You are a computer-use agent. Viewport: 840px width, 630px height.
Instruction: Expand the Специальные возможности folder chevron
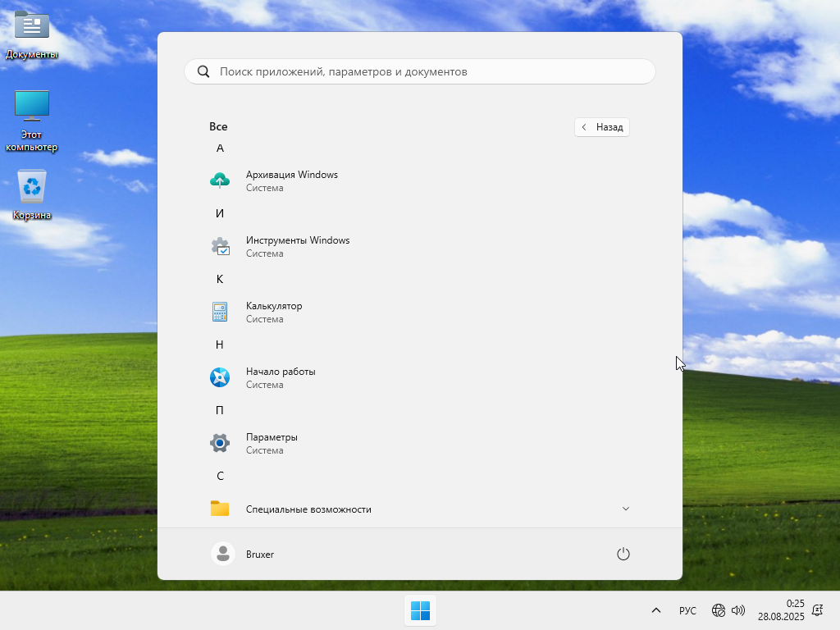point(625,509)
